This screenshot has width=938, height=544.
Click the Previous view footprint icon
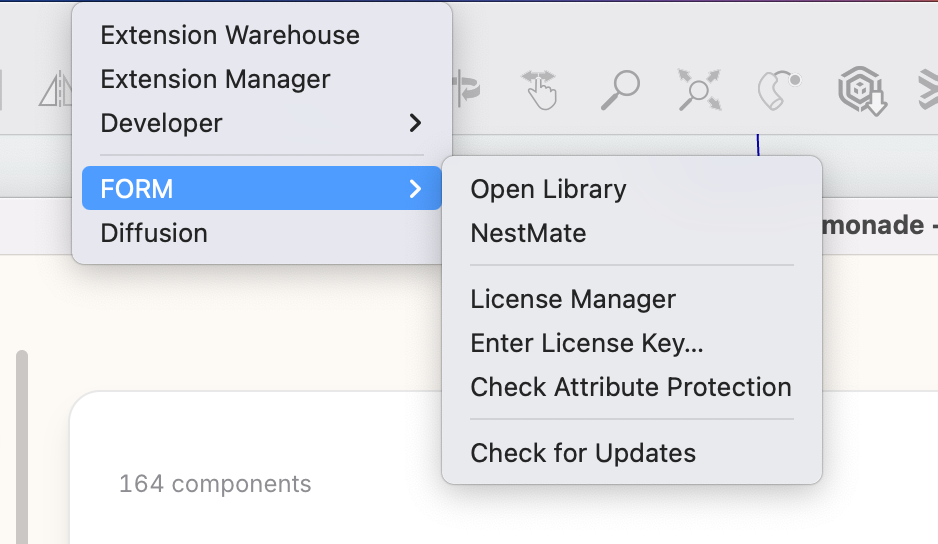pyautogui.click(x=780, y=90)
